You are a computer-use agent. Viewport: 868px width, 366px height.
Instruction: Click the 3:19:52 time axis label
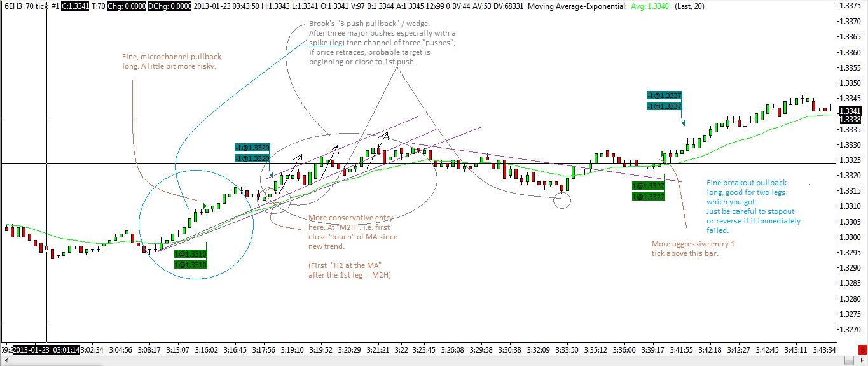pyautogui.click(x=321, y=349)
